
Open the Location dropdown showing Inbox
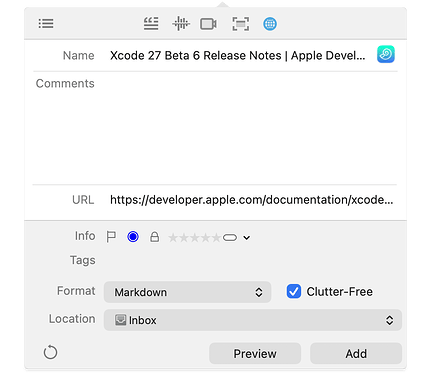click(253, 320)
